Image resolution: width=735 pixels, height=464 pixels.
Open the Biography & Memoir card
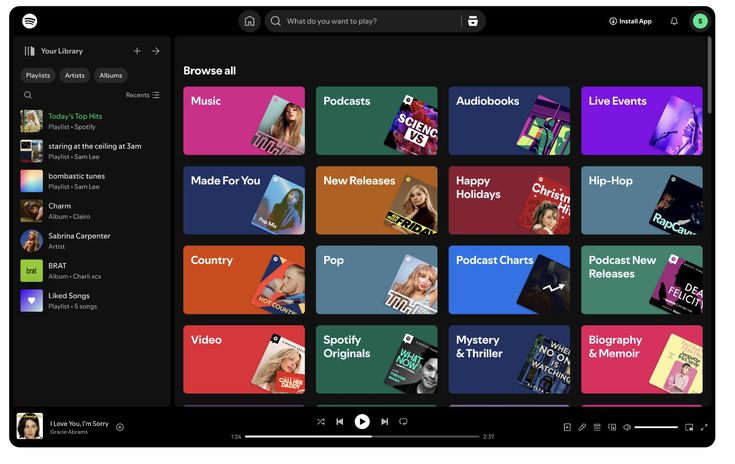(x=642, y=359)
